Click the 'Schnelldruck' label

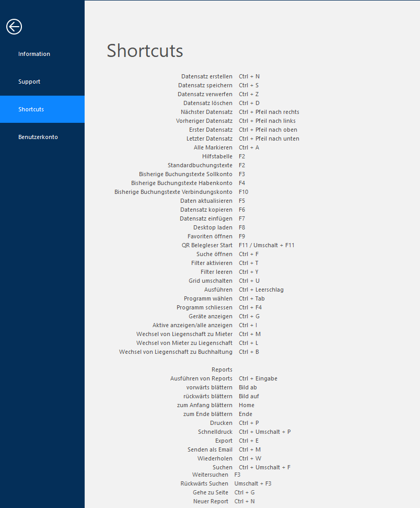click(x=215, y=432)
